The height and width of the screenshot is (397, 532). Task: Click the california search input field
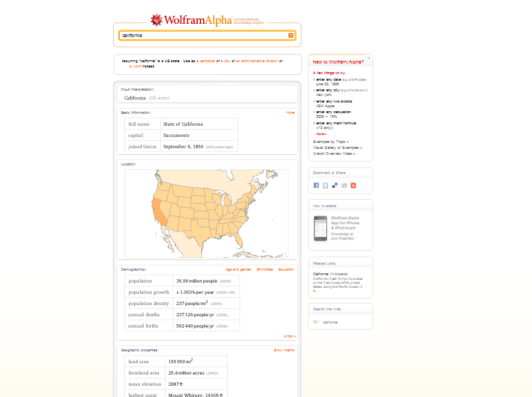(204, 35)
